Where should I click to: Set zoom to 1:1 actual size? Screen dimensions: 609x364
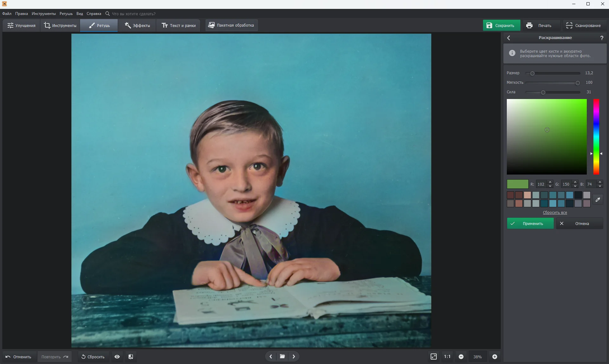(x=447, y=357)
